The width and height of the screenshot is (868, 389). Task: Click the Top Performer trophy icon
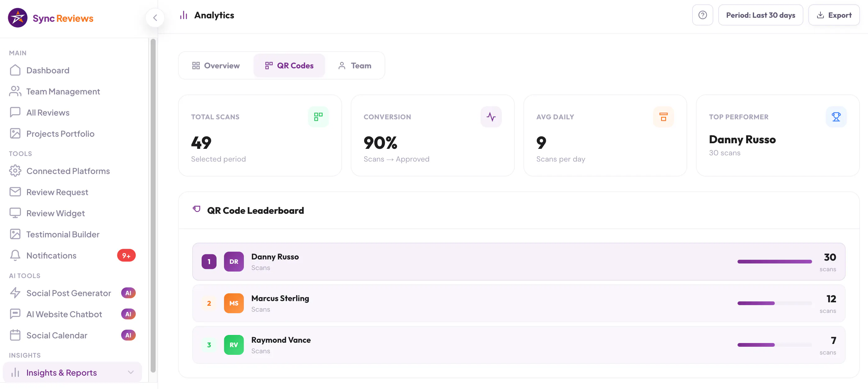[836, 117]
